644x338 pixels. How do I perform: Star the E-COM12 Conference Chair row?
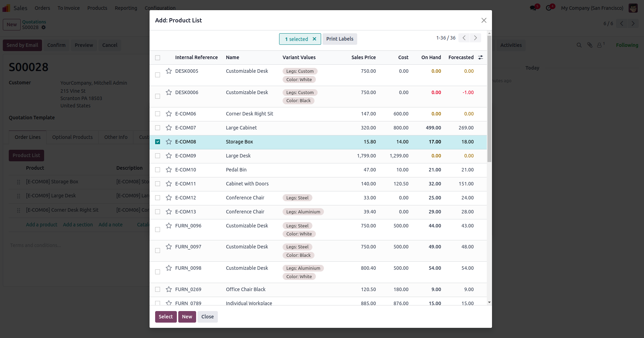click(x=169, y=198)
